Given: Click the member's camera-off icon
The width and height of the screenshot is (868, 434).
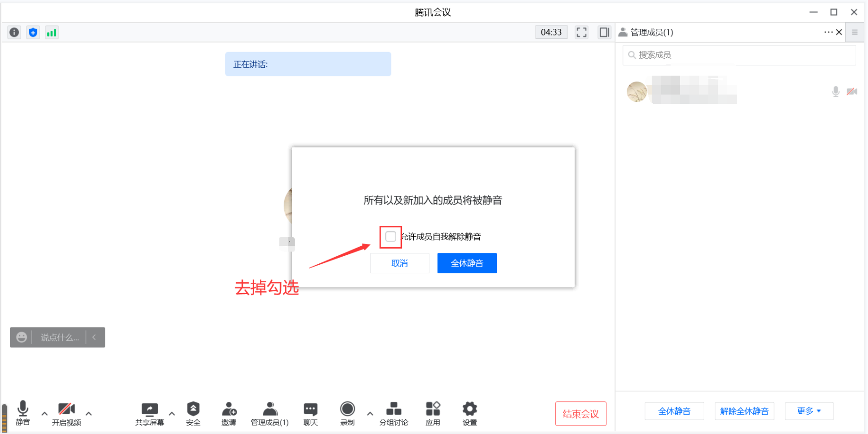Looking at the screenshot, I should 852,91.
